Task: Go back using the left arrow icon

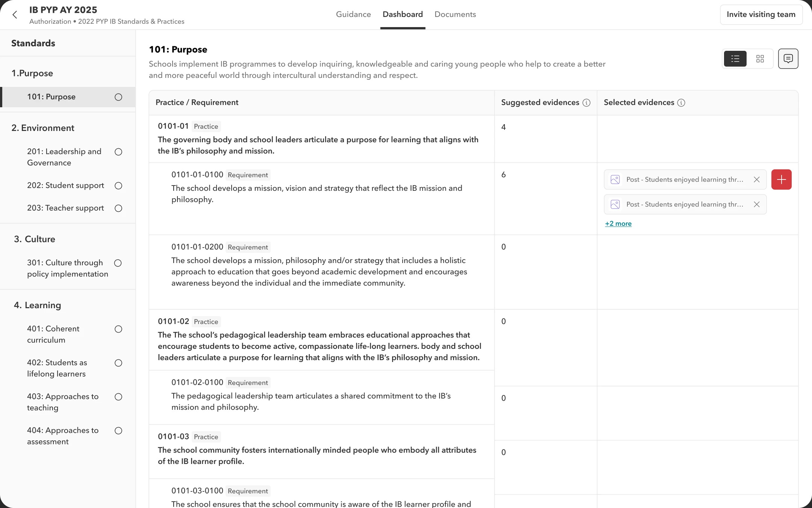Action: tap(15, 15)
